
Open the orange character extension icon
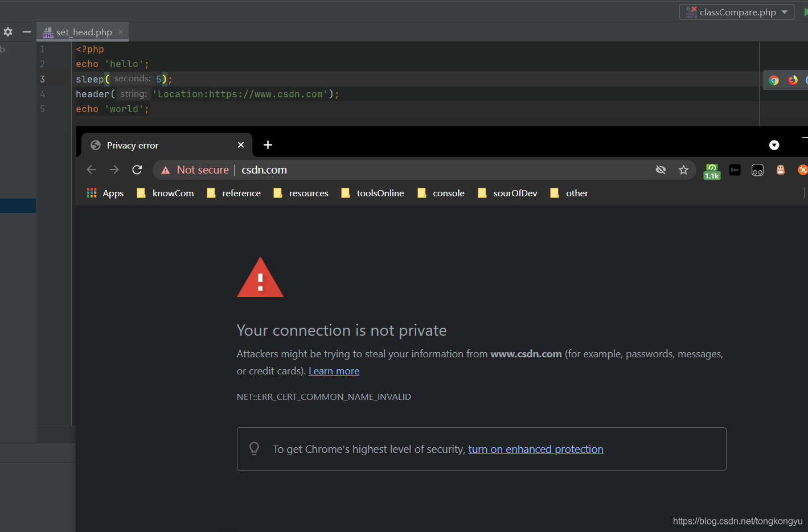[x=780, y=170]
